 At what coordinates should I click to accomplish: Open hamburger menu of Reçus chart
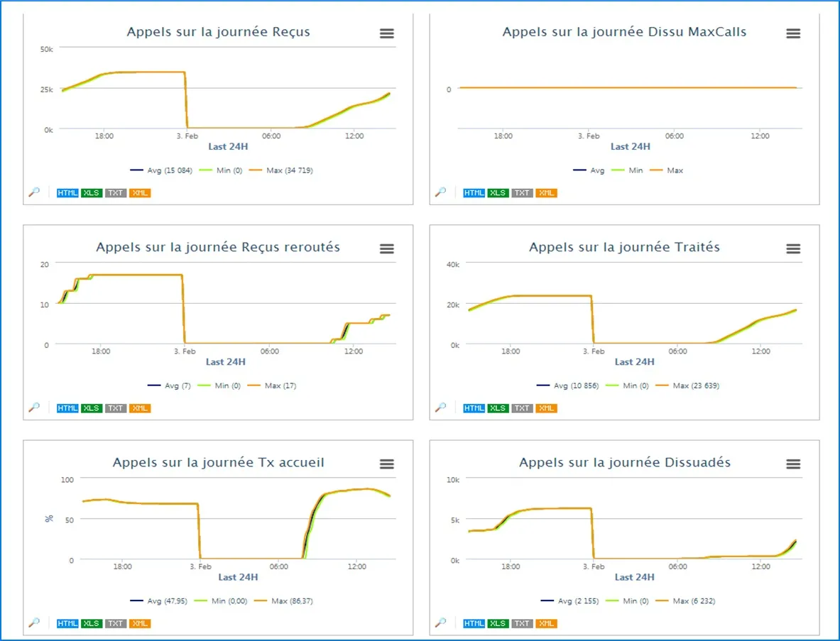[387, 33]
